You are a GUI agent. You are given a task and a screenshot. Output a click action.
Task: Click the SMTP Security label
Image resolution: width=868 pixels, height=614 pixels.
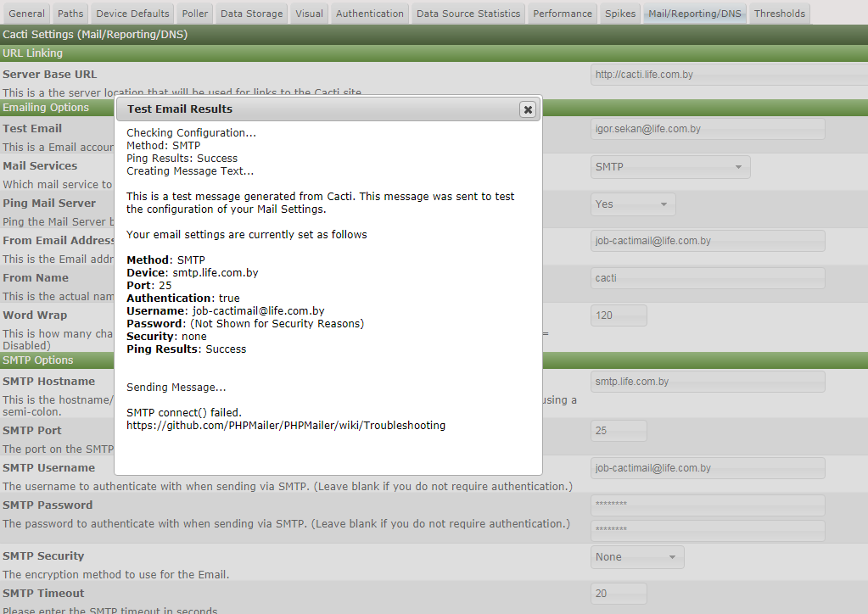point(43,556)
